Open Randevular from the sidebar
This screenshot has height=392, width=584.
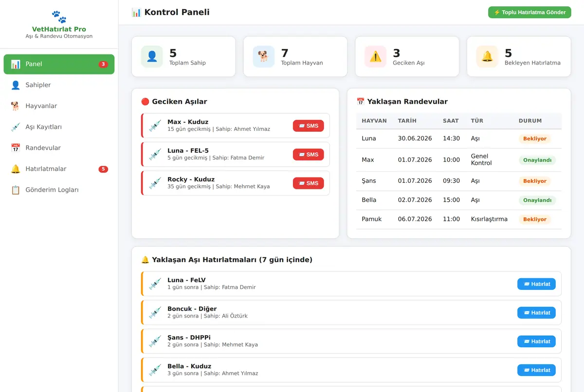[x=59, y=148]
